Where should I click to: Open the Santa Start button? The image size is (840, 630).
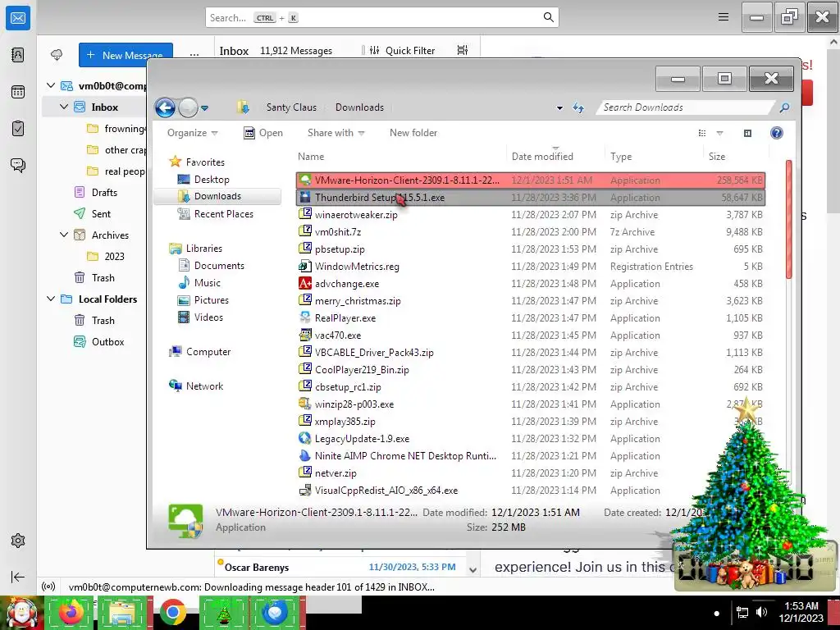click(x=21, y=612)
